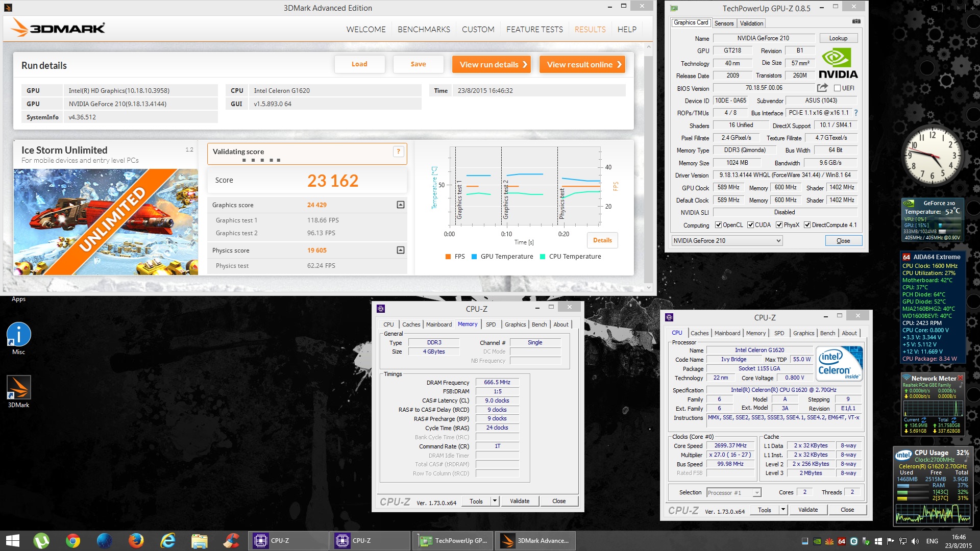The width and height of the screenshot is (980, 551).
Task: Click the Close button in GPU-Z
Action: 843,241
